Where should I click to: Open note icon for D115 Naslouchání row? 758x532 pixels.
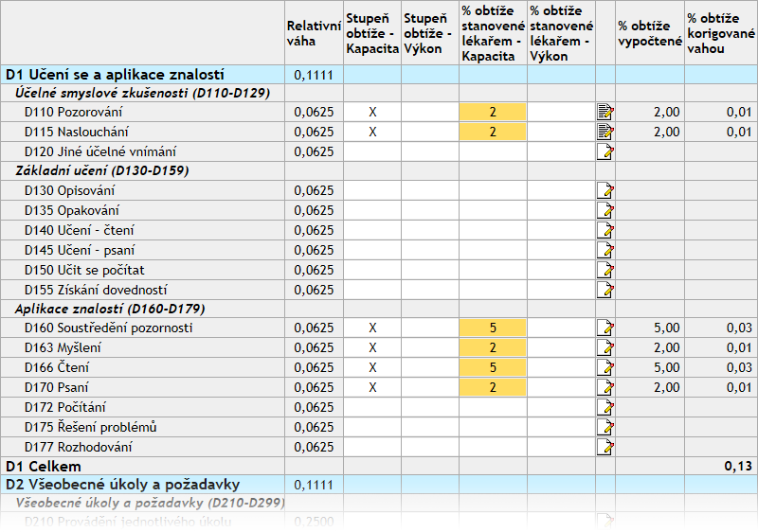(x=605, y=132)
